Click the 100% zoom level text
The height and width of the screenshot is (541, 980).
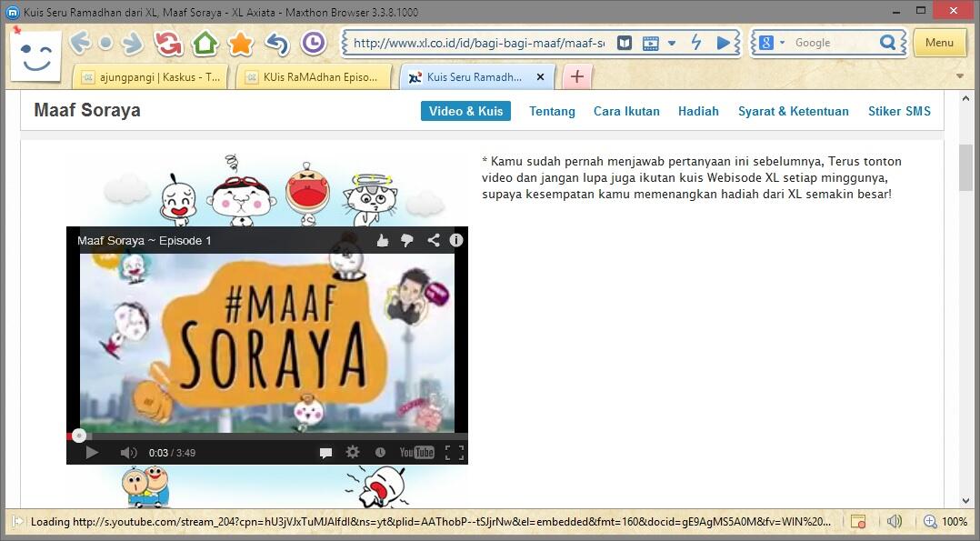pyautogui.click(x=955, y=522)
